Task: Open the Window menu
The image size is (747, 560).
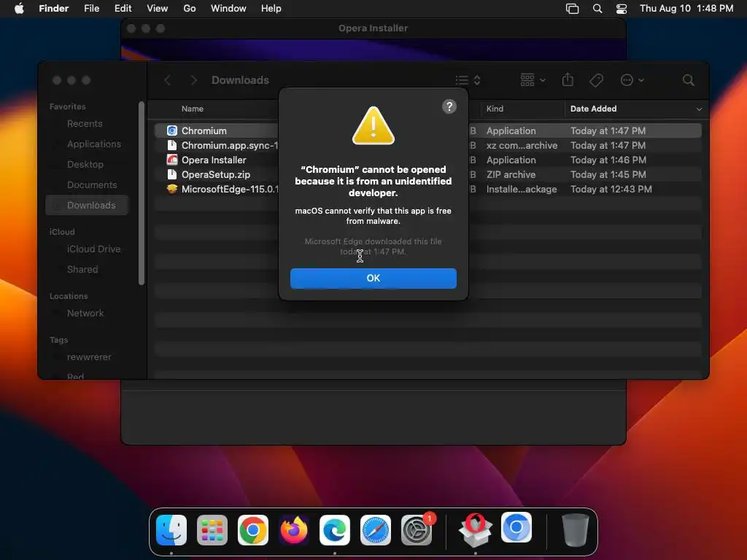Action: (x=228, y=9)
